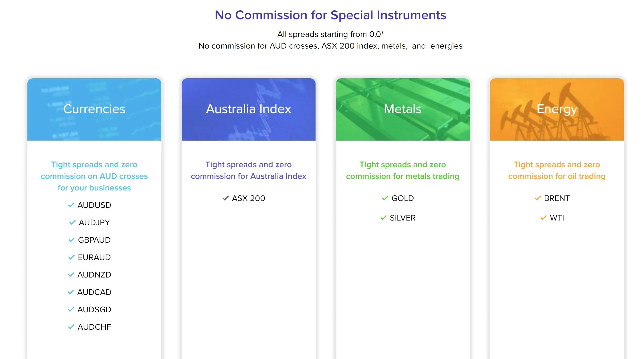Viewport: 644px width, 359px height.
Task: Click the checkmark icon next to AUDJPY
Action: 72,222
